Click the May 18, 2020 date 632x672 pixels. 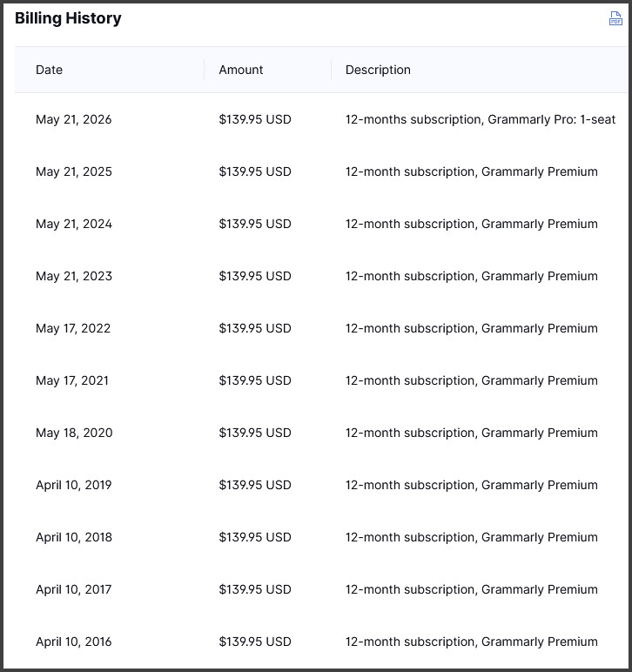(x=74, y=433)
